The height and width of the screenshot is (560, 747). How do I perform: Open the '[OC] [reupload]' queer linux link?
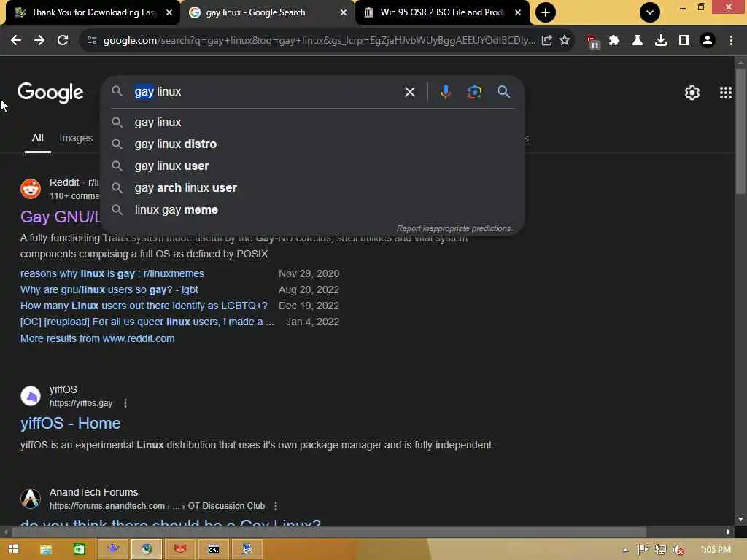(x=147, y=322)
